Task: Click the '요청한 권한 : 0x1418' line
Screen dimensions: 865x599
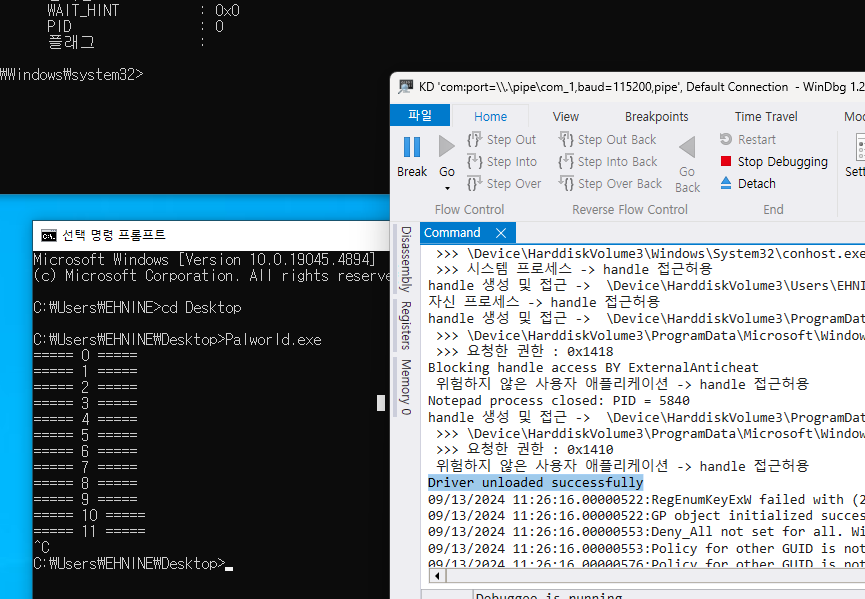Action: tap(524, 351)
